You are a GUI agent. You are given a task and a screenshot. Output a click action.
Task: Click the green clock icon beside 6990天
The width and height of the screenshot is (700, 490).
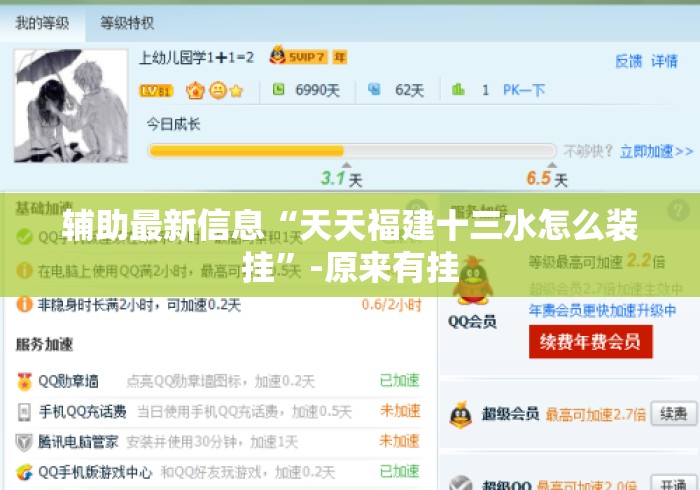coord(279,89)
